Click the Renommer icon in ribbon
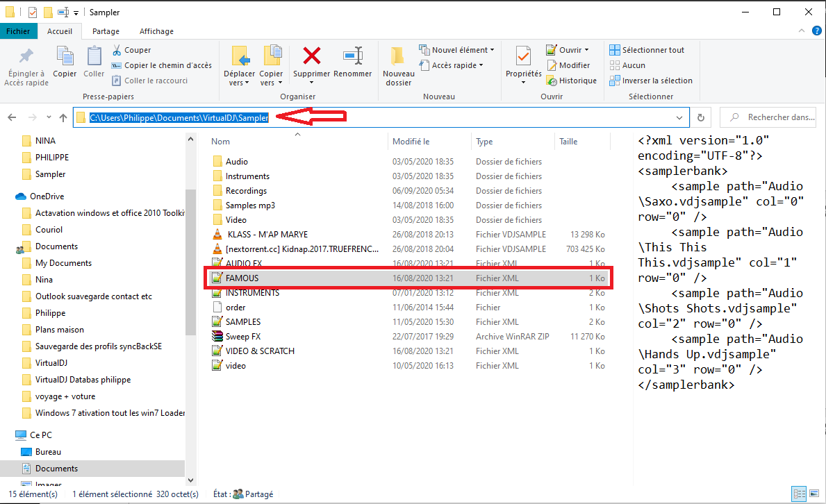This screenshot has height=504, width=826. 352,56
